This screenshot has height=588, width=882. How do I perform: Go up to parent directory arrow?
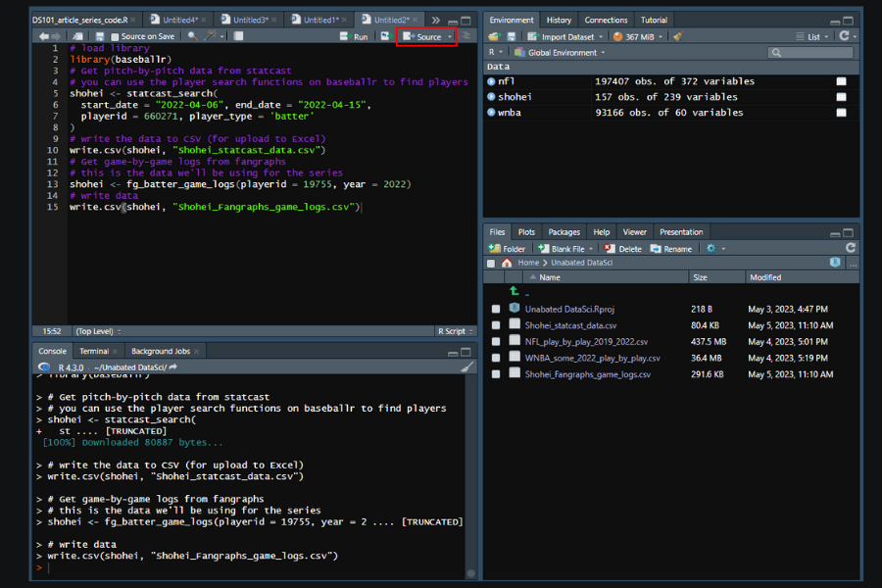click(x=514, y=291)
